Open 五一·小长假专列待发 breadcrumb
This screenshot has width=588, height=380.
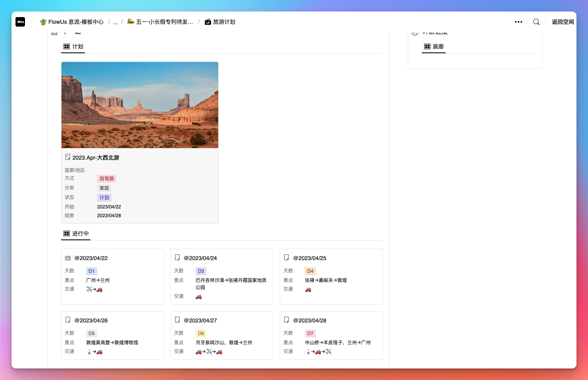(x=160, y=22)
